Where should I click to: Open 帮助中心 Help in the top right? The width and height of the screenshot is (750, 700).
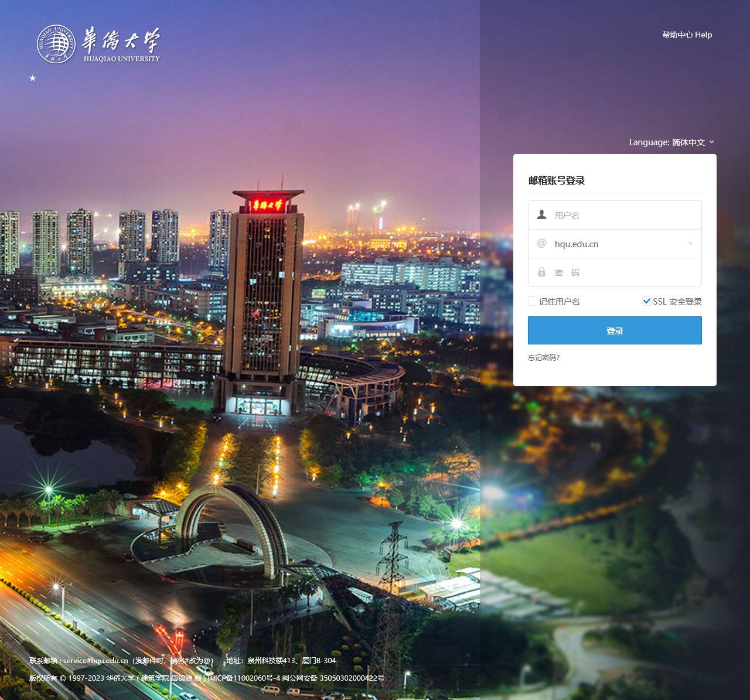coord(687,35)
